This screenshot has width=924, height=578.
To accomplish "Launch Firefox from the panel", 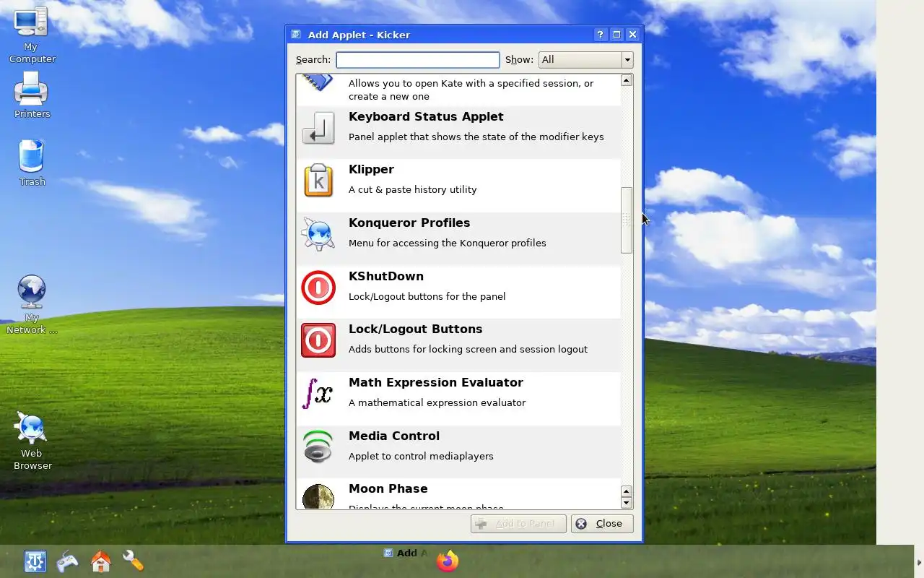I will 448,561.
